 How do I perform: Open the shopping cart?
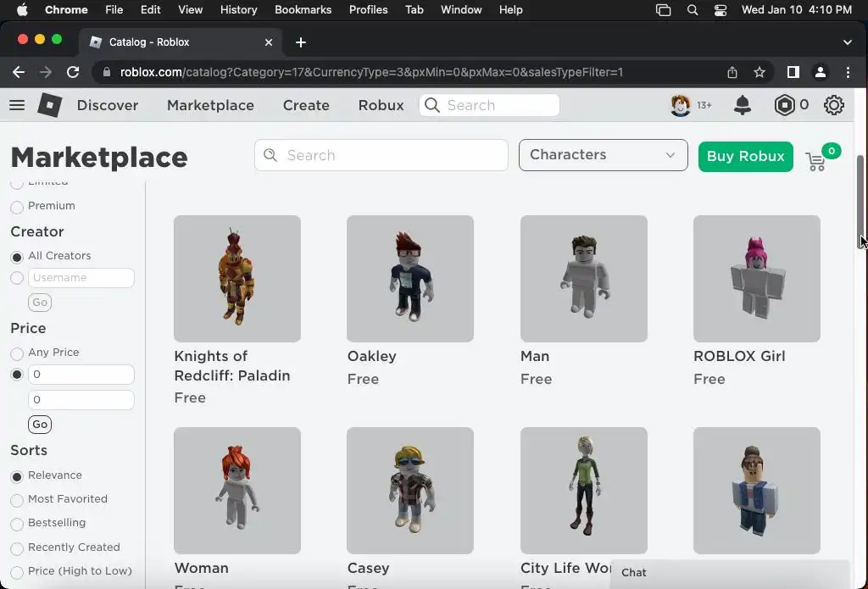(x=816, y=162)
